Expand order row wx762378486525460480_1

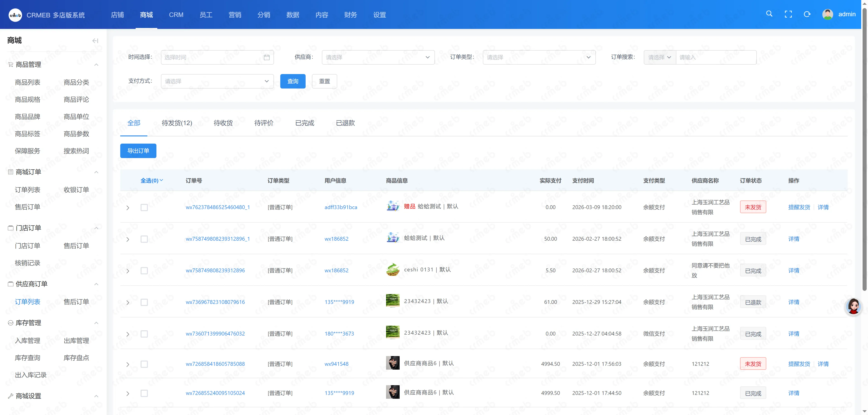[x=128, y=208]
